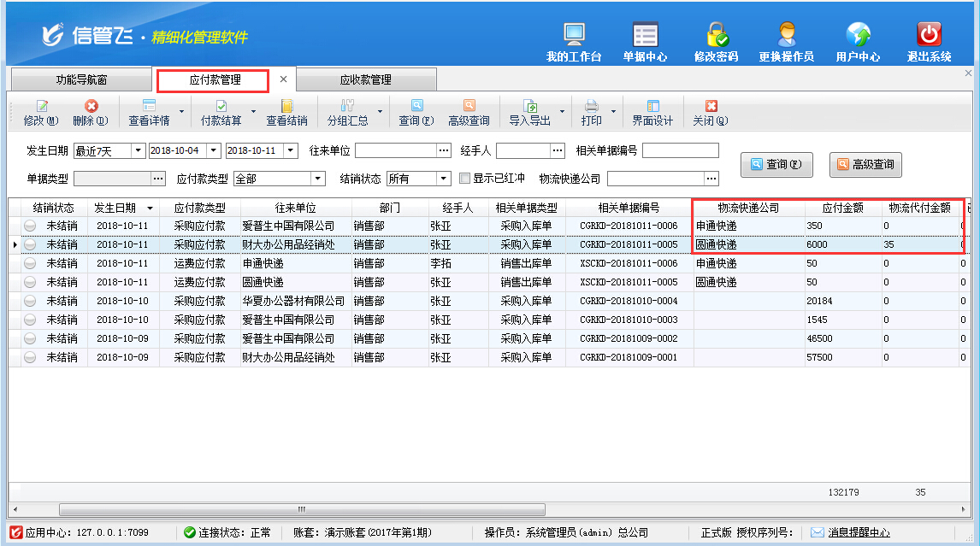Screen dimensions: 980x546
Task: Open 消息提醒中心 link in status bar
Action: (x=858, y=532)
